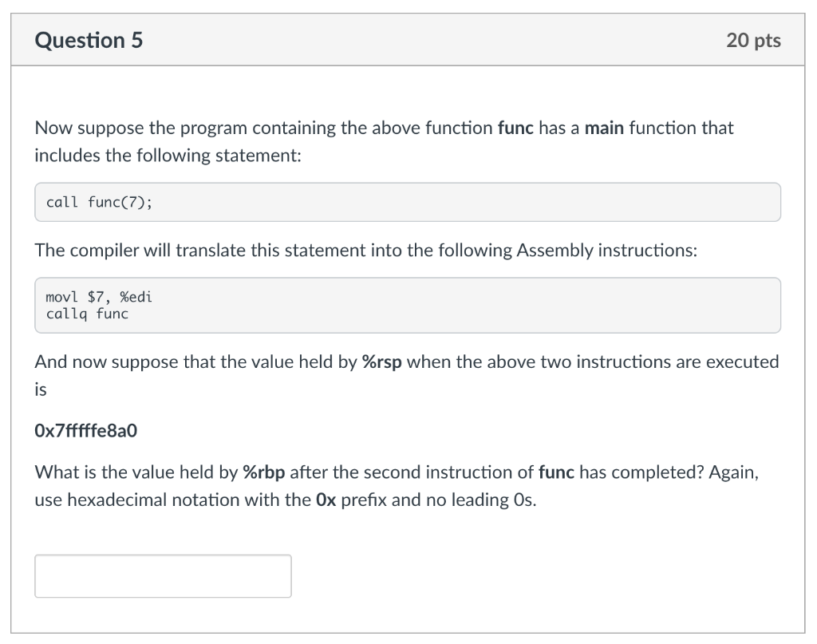Image resolution: width=817 pixels, height=644 pixels.
Task: Click bold func in the opening sentence
Action: point(515,128)
